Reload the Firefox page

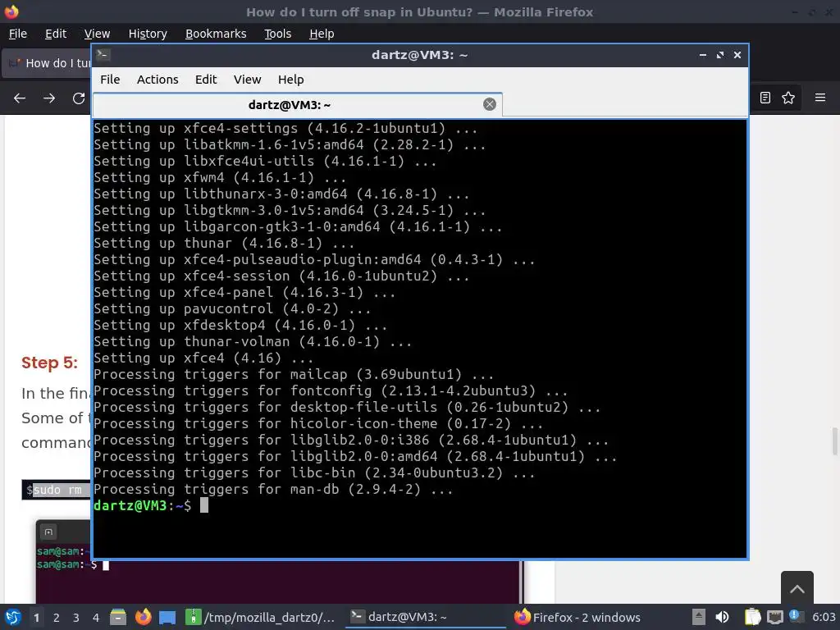(79, 98)
